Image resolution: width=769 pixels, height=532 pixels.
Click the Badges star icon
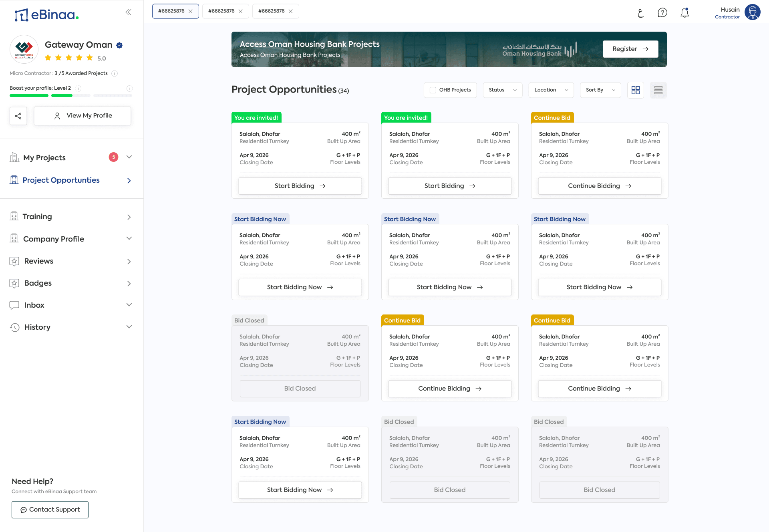point(14,283)
